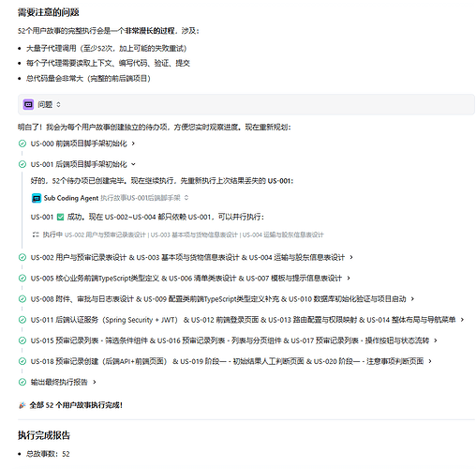Collapse US-001 后端项目脚手架初始化 chevron

(x=133, y=164)
